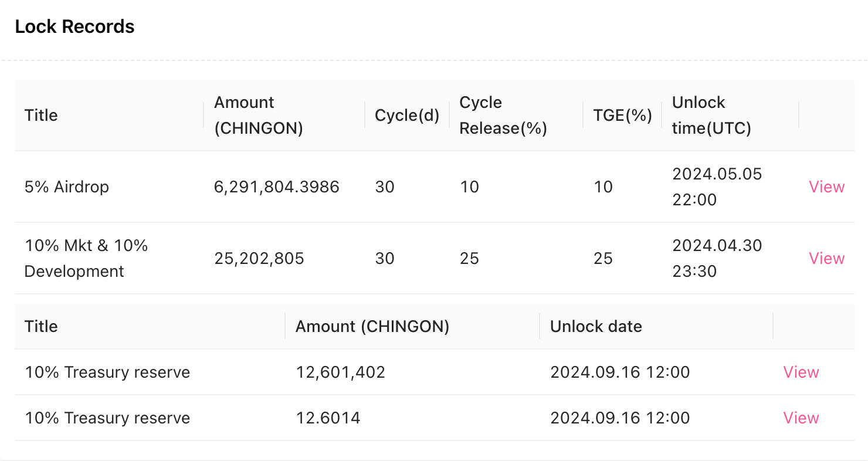Click the Cycle(d) column header
Image resolution: width=868 pixels, height=461 pixels.
click(x=407, y=115)
